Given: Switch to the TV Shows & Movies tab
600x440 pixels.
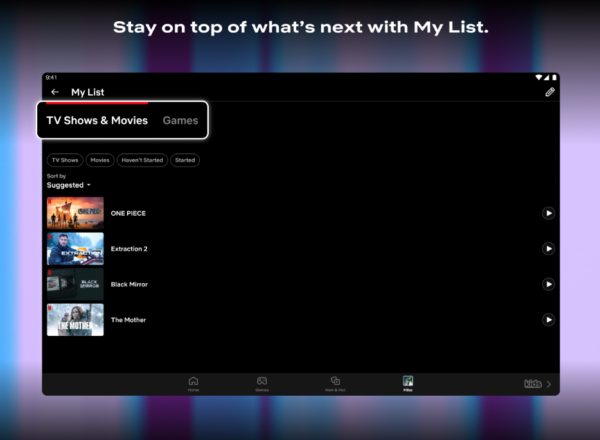Looking at the screenshot, I should [x=97, y=121].
